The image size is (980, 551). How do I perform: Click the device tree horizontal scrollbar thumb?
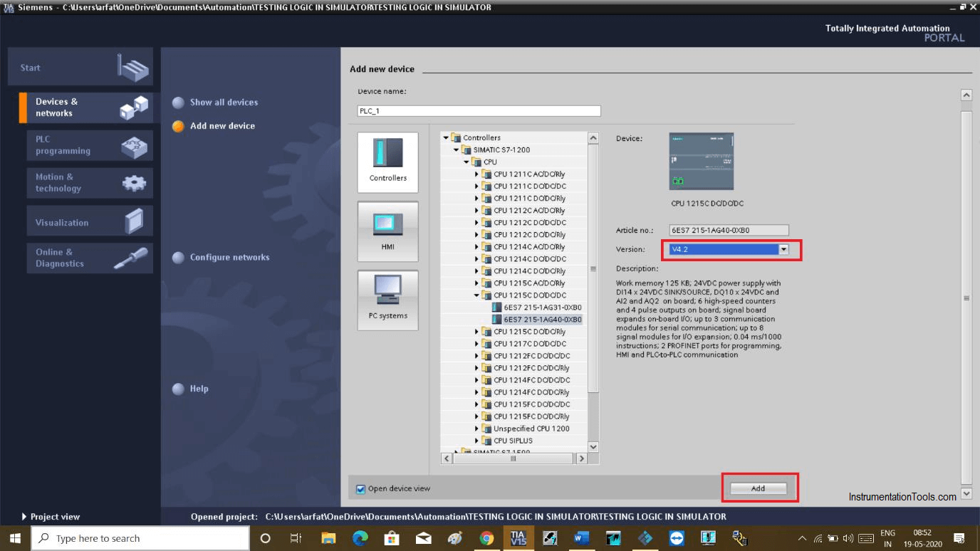pos(513,458)
